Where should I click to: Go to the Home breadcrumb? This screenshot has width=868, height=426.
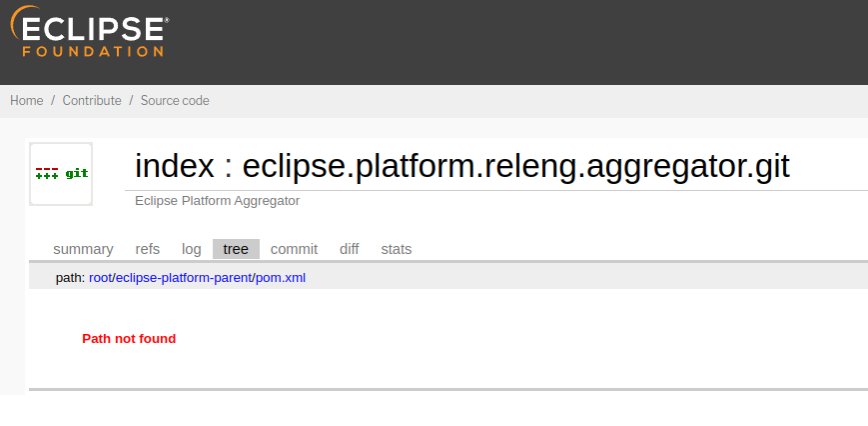pyautogui.click(x=27, y=101)
